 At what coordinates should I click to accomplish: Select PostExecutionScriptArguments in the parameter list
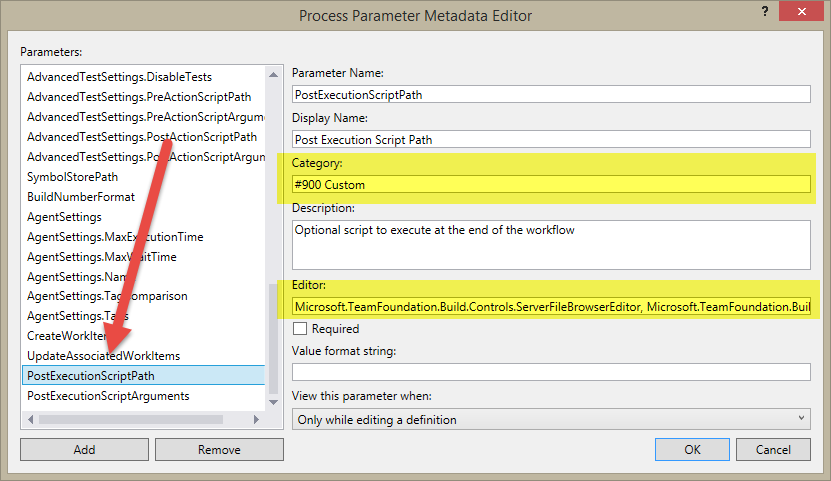108,396
